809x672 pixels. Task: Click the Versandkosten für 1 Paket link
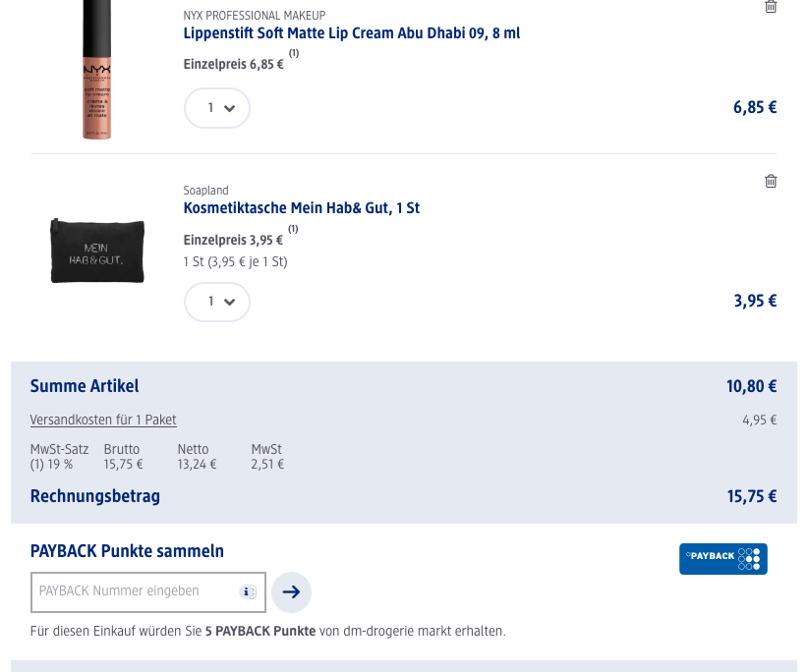pyautogui.click(x=103, y=420)
